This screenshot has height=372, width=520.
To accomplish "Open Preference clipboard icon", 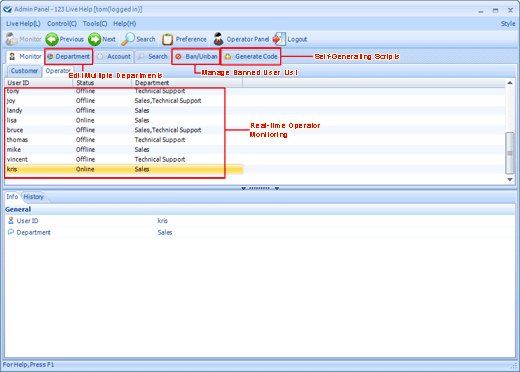I will tap(167, 39).
